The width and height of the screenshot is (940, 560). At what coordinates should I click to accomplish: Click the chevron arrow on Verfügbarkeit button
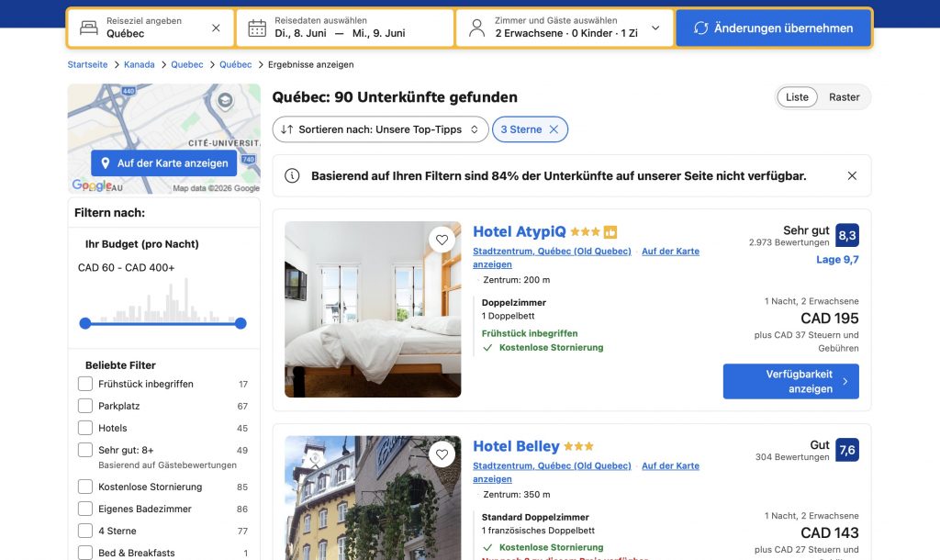tap(845, 381)
